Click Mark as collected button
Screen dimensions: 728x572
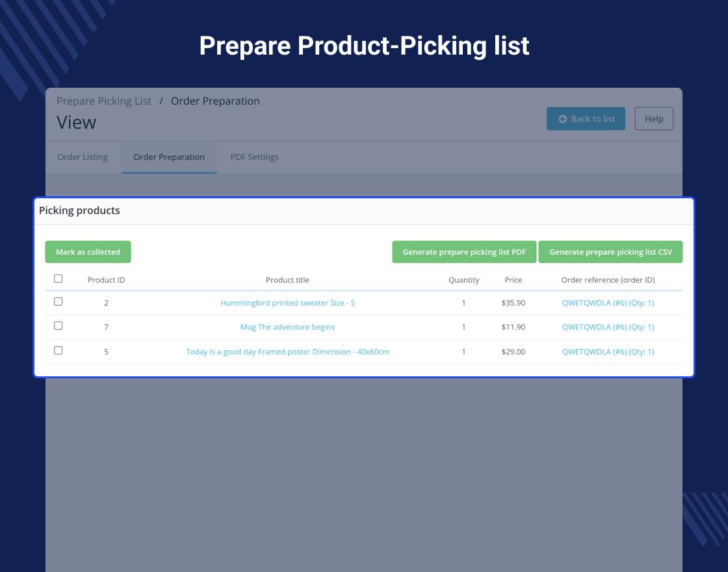pyautogui.click(x=88, y=252)
